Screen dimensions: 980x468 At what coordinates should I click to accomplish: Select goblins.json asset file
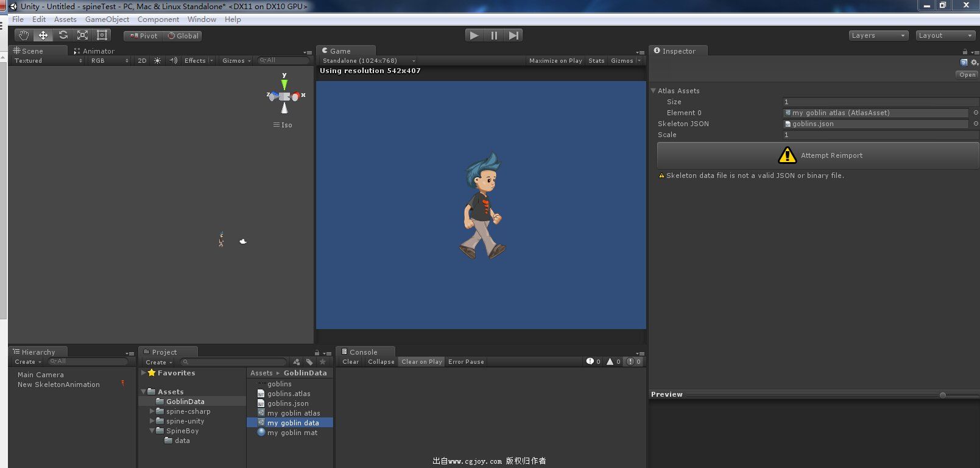pyautogui.click(x=287, y=403)
